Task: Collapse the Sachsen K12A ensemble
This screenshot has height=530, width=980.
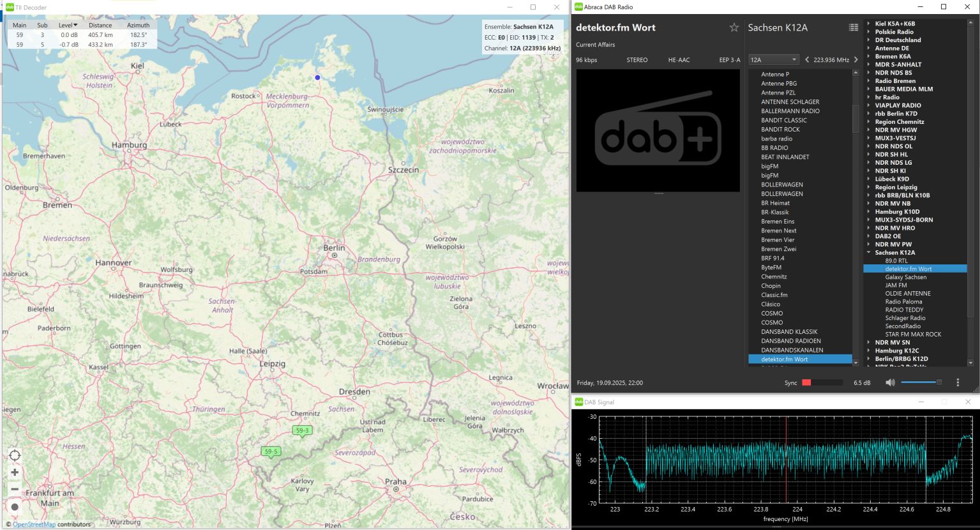Action: 868,253
